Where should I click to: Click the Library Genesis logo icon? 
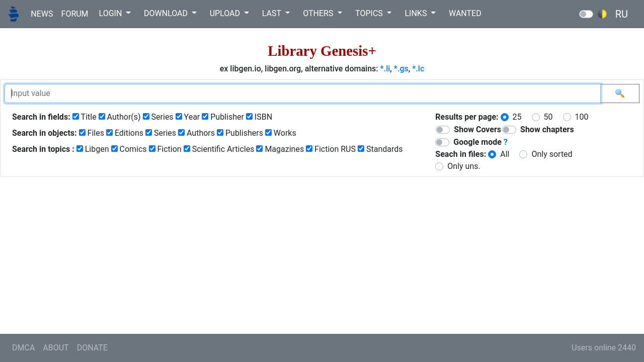coord(14,14)
